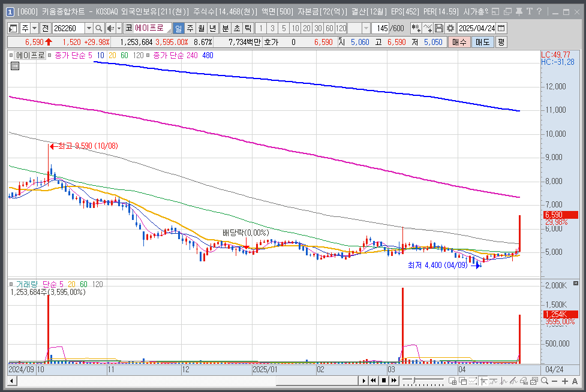Click the scrollbar left arrow
This screenshot has height=392, width=586.
[x=12, y=381]
